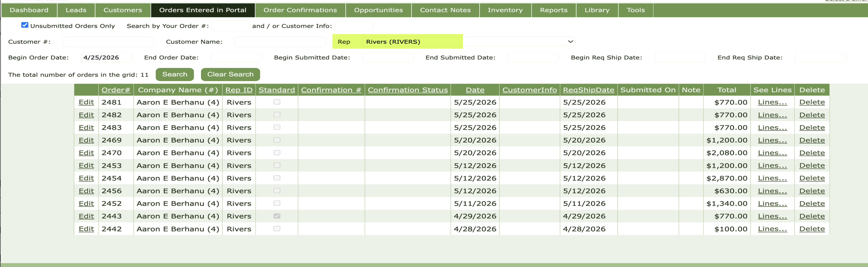Image resolution: width=868 pixels, height=267 pixels.
Task: Toggle Standard checkbox for order 2452
Action: [x=277, y=203]
